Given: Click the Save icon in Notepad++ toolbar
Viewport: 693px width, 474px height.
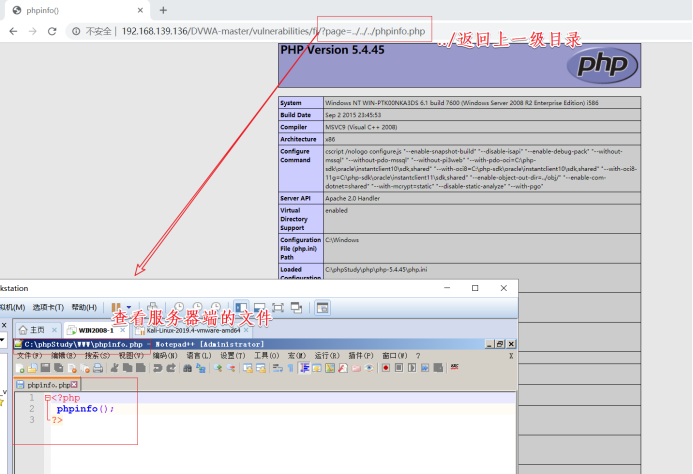Looking at the screenshot, I should pyautogui.click(x=46, y=368).
